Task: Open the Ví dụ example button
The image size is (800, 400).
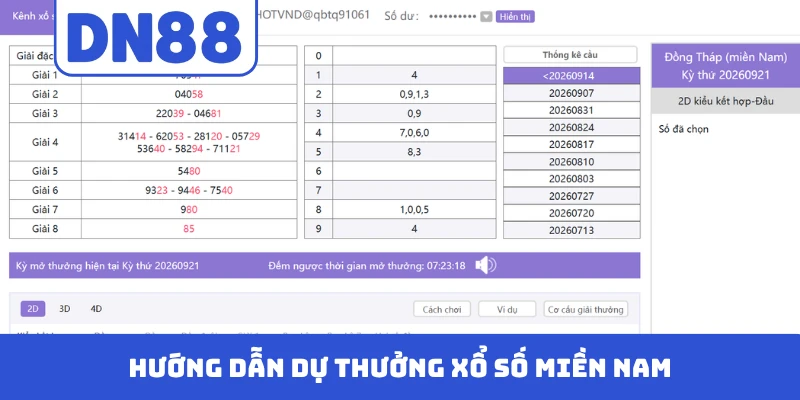Action: 507,309
